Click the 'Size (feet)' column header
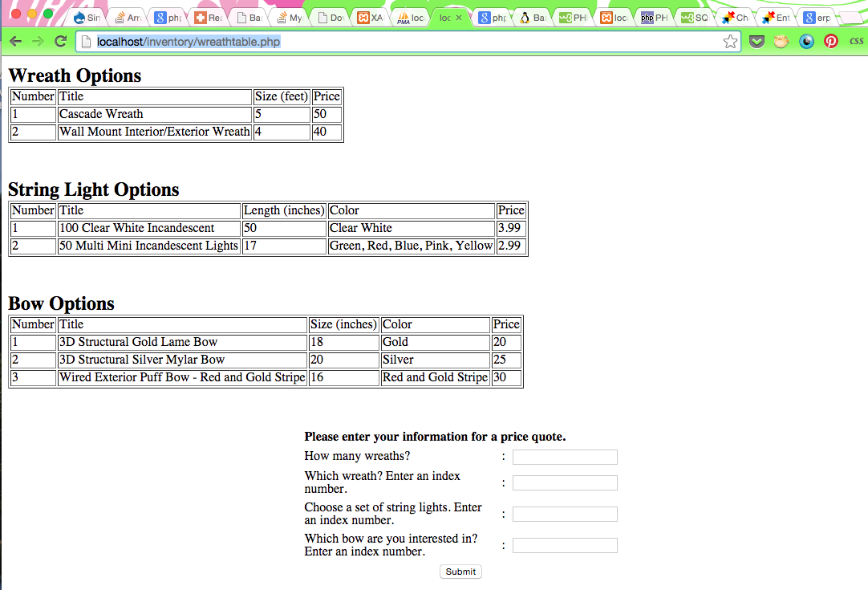 coord(282,96)
